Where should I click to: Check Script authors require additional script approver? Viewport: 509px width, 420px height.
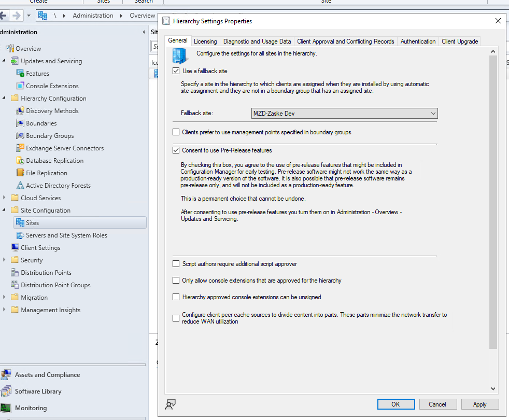[x=175, y=264]
